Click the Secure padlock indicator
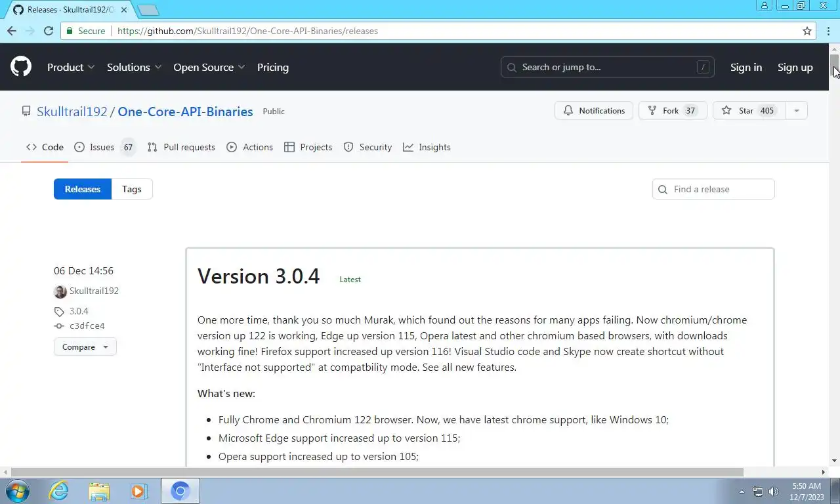The width and height of the screenshot is (840, 504). [x=85, y=31]
